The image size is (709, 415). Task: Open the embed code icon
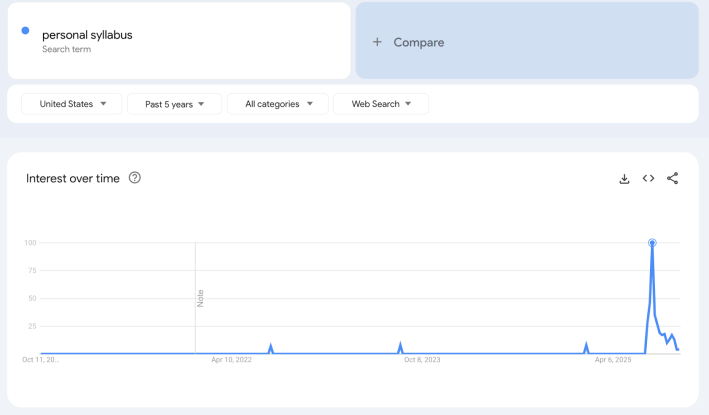pyautogui.click(x=648, y=179)
